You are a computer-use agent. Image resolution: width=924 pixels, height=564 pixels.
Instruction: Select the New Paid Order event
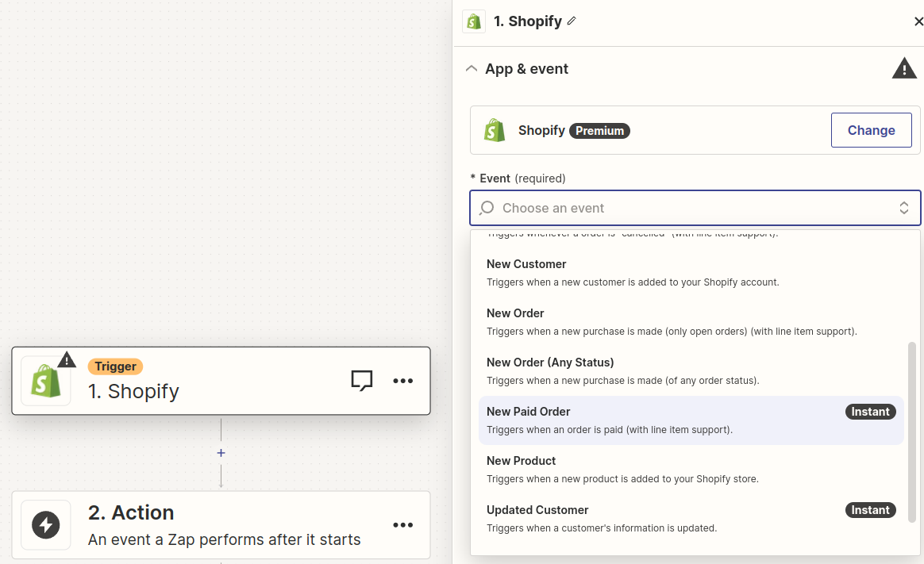pos(691,420)
